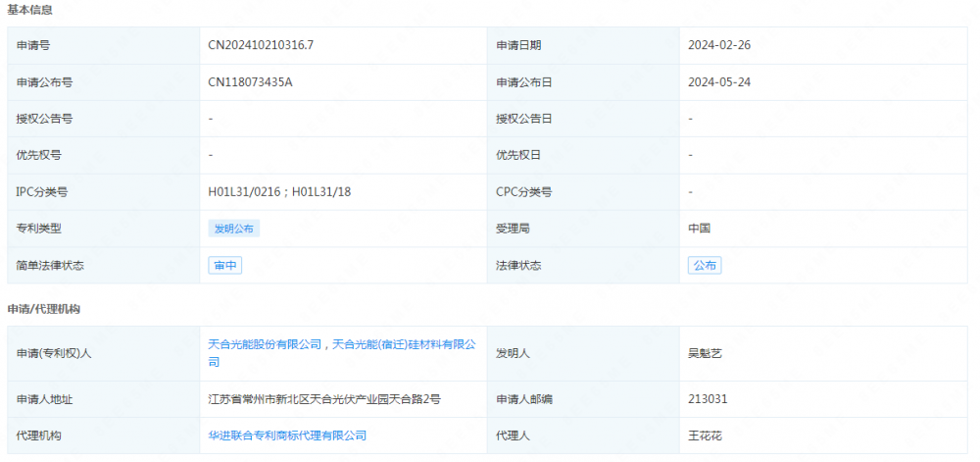Viewport: 980px width, 462px height.
Task: Click the CPC分类号 field label
Action: pos(523,192)
